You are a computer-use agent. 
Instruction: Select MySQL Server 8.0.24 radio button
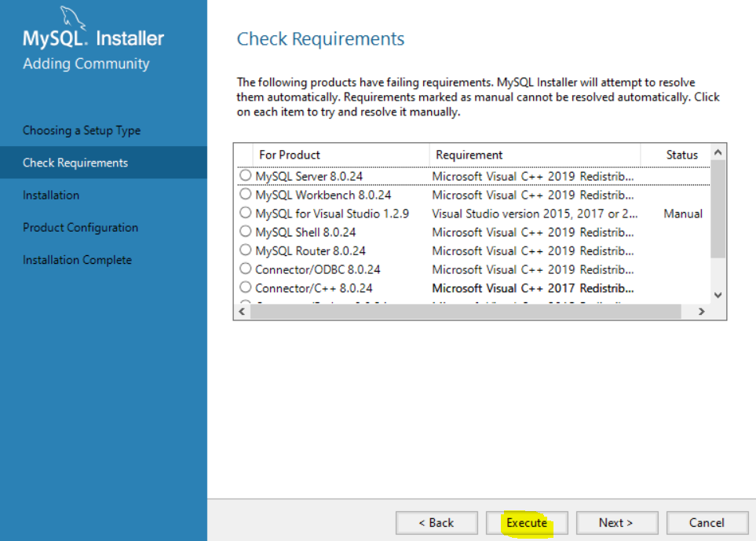(x=246, y=175)
